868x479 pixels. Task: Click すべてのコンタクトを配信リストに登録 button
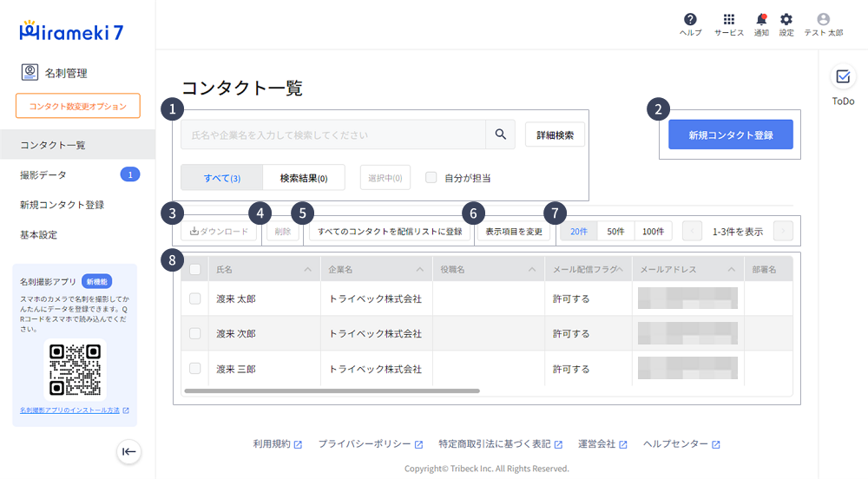390,231
